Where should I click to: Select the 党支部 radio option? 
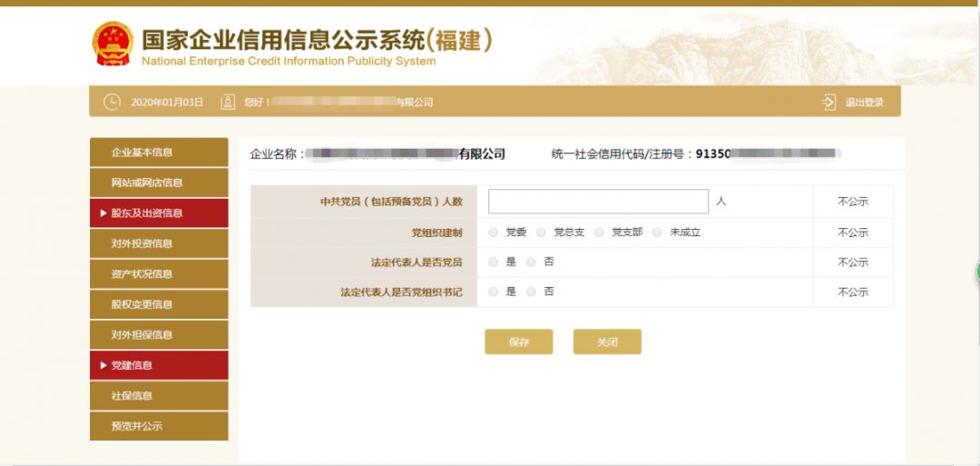(x=599, y=233)
